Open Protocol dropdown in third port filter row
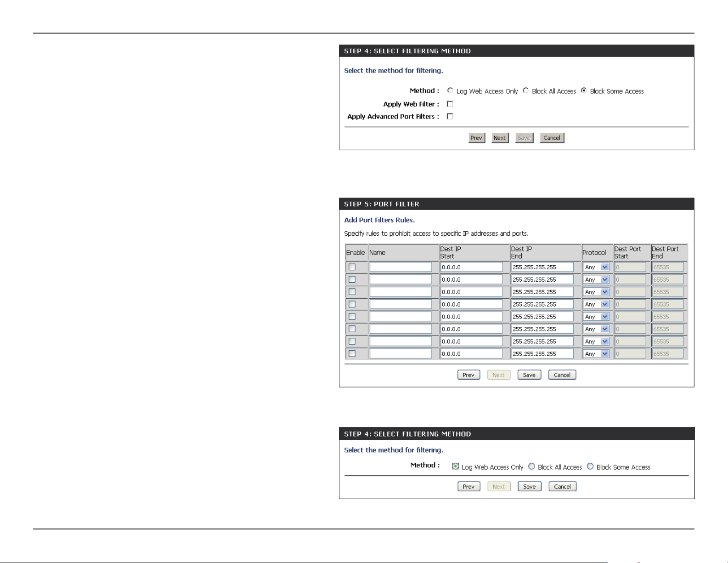 pos(596,292)
